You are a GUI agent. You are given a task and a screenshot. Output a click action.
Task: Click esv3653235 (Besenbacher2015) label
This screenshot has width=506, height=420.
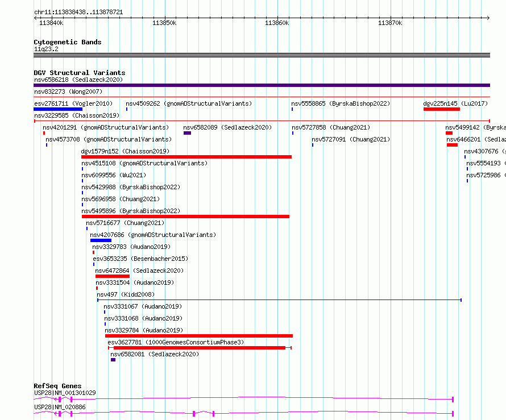(140, 259)
